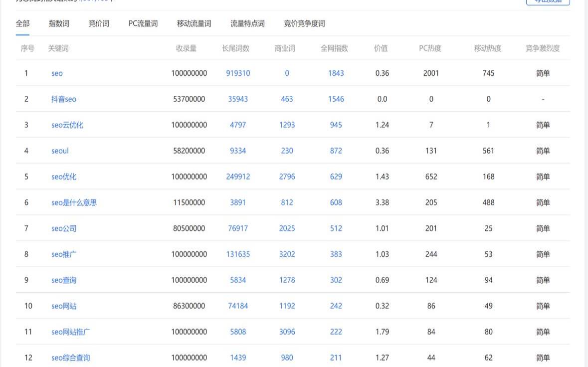588x367 pixels.
Task: Open keyword link seo是什么意思
Action: pyautogui.click(x=74, y=203)
